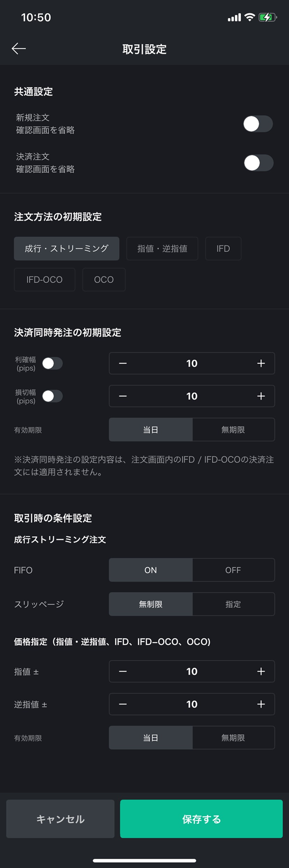Select IFD-OCO as default order method

coord(44,280)
